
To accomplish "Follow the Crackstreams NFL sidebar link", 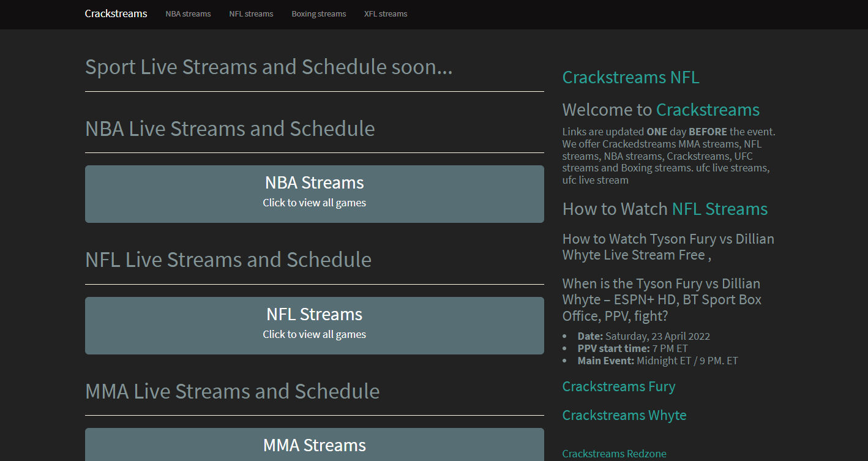I will tap(630, 78).
